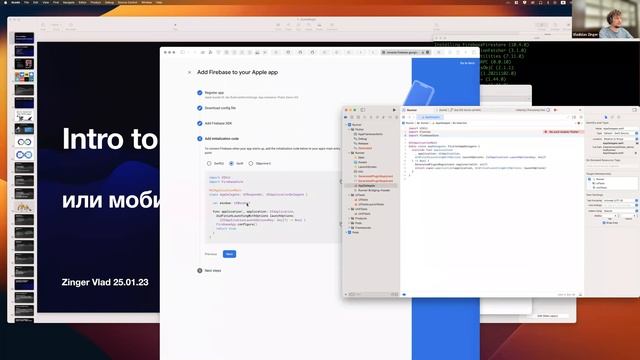Click blue Next button in Firebase wizard

[x=229, y=254]
